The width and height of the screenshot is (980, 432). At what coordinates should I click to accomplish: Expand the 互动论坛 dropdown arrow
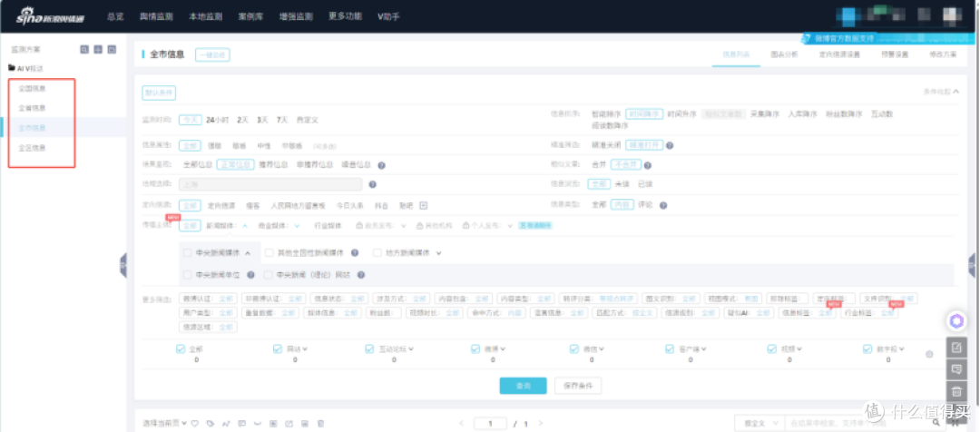(412, 349)
